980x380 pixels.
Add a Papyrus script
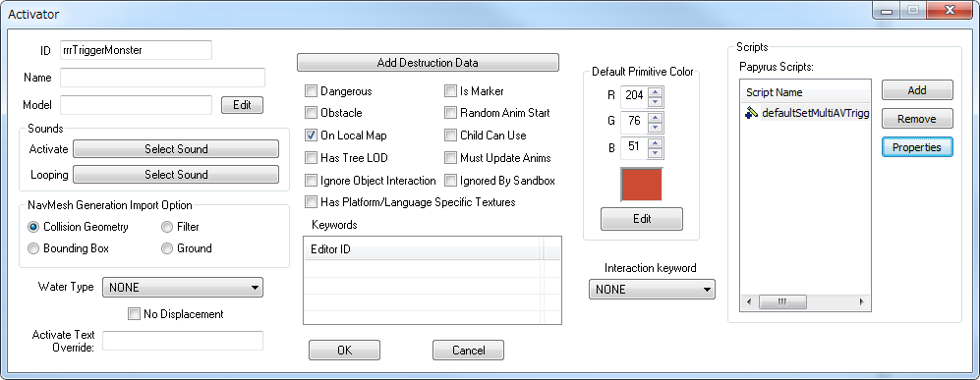tap(917, 90)
